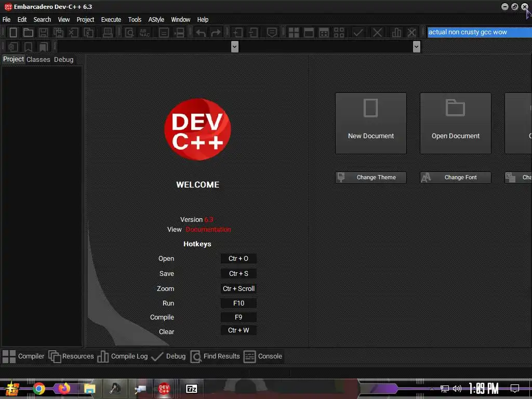The width and height of the screenshot is (532, 399).
Task: Open 7-Zip from the taskbar
Action: pos(191,389)
